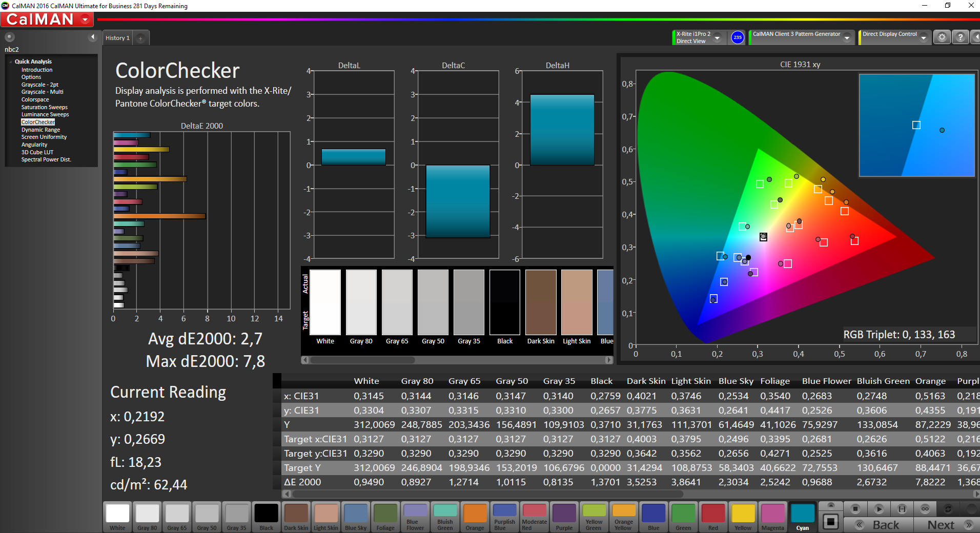980x533 pixels.
Task: Click the read series bracket icon
Action: coord(902,509)
